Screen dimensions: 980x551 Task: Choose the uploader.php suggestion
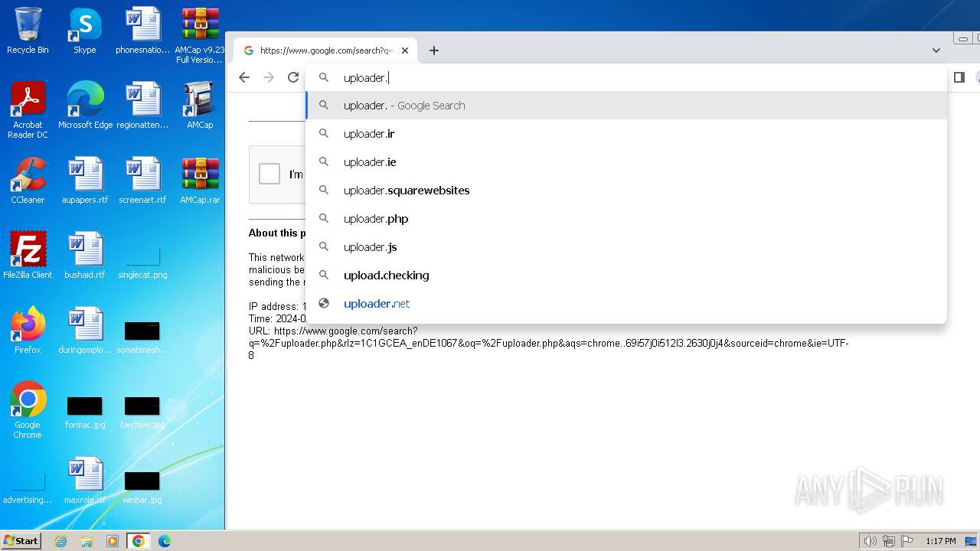pyautogui.click(x=626, y=219)
